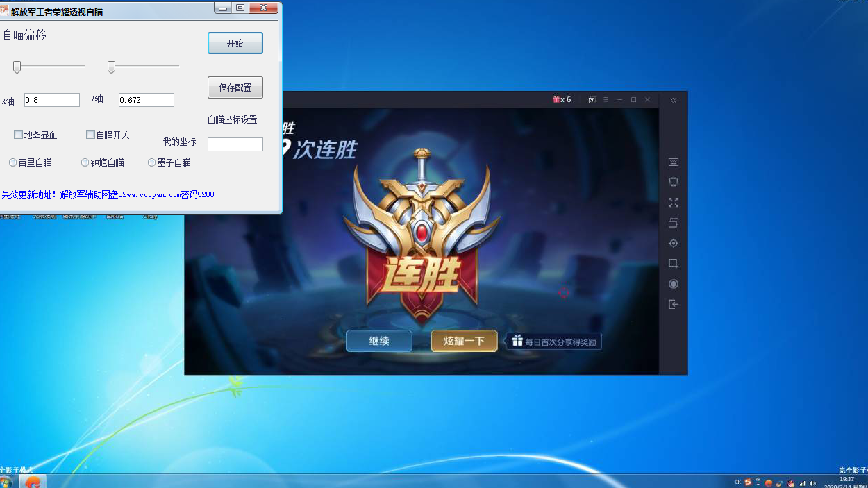Click the empty 我的坐标 input box
The width and height of the screenshot is (868, 488).
point(235,144)
